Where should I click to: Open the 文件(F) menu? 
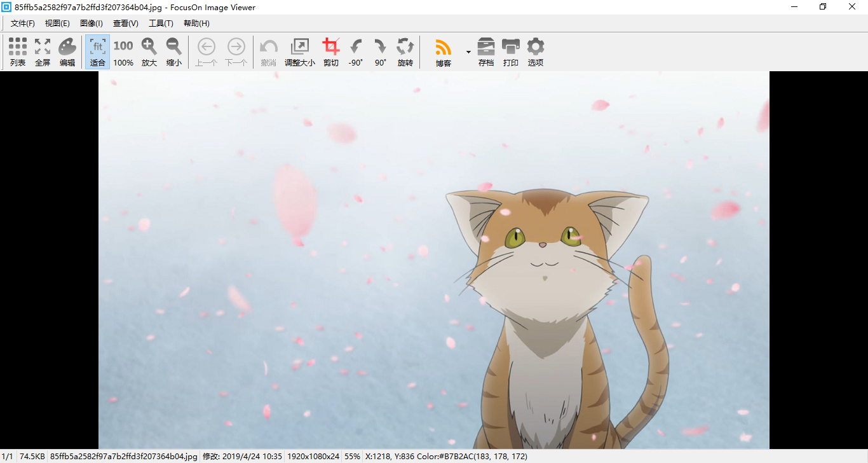pos(23,24)
